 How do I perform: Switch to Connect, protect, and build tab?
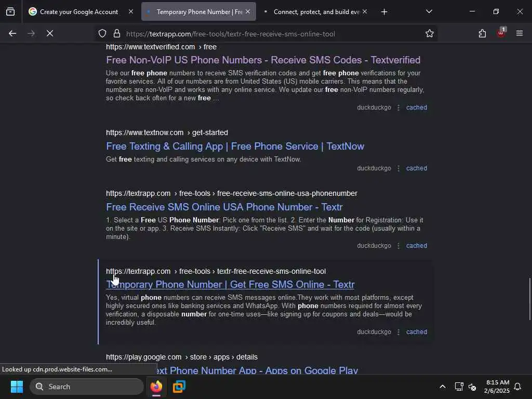tap(315, 12)
